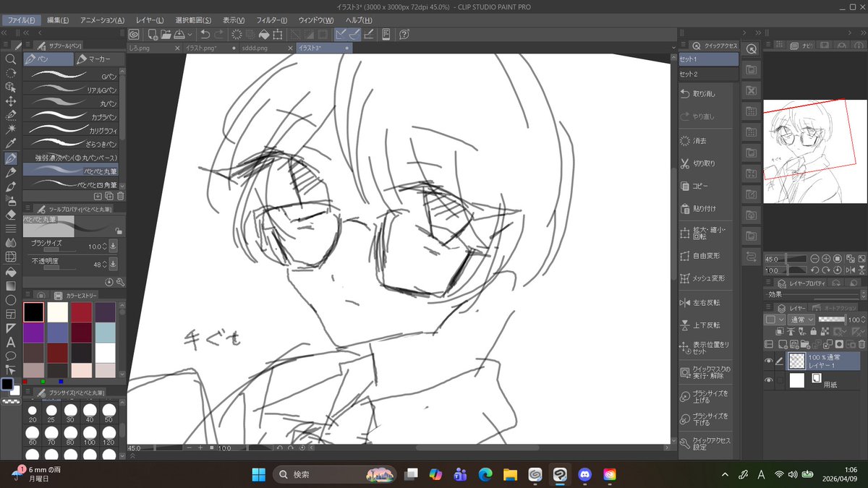This screenshot has width=868, height=488.
Task: Select the Text tool
Action: pos(10,341)
